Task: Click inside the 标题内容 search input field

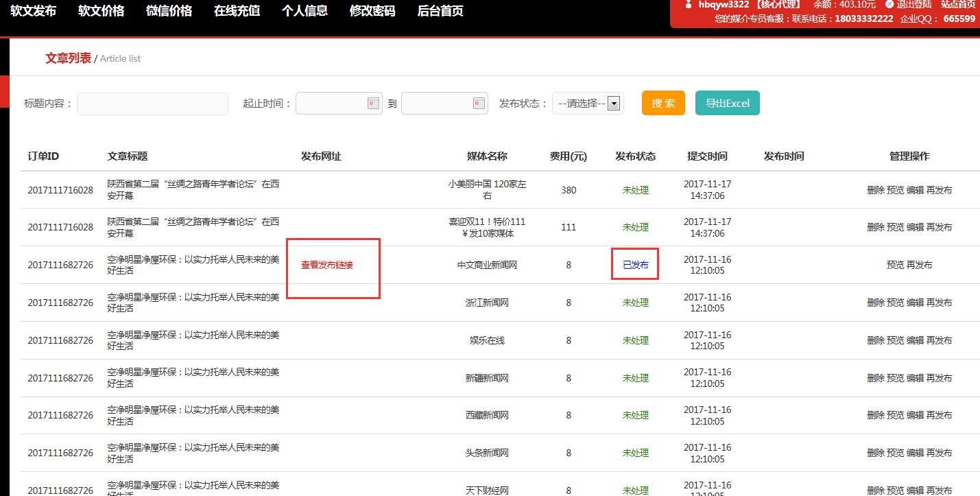Action: click(152, 103)
